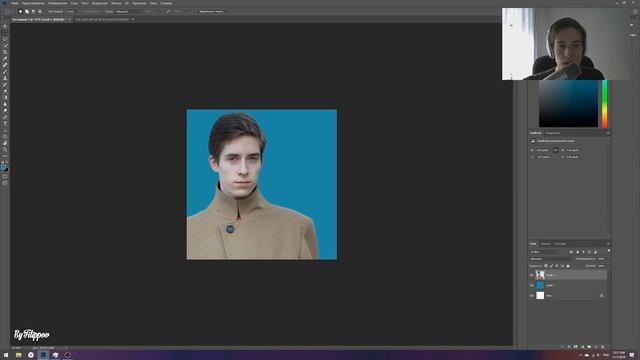Open the Image menu
The image size is (640, 360).
(58, 3)
